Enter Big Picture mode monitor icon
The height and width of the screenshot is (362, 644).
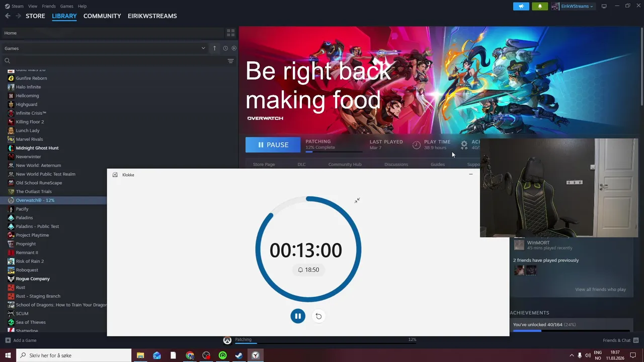click(x=604, y=6)
